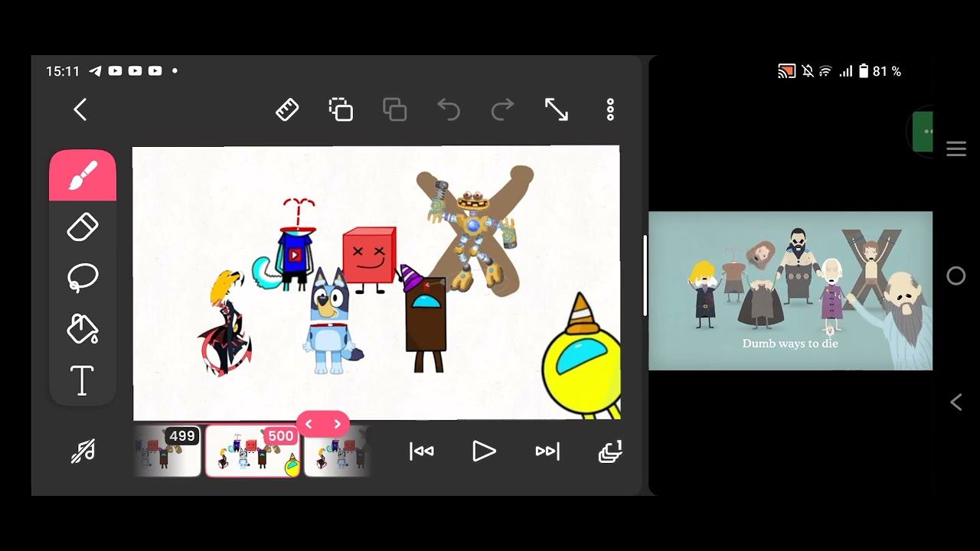Open the layers panel

(x=610, y=452)
